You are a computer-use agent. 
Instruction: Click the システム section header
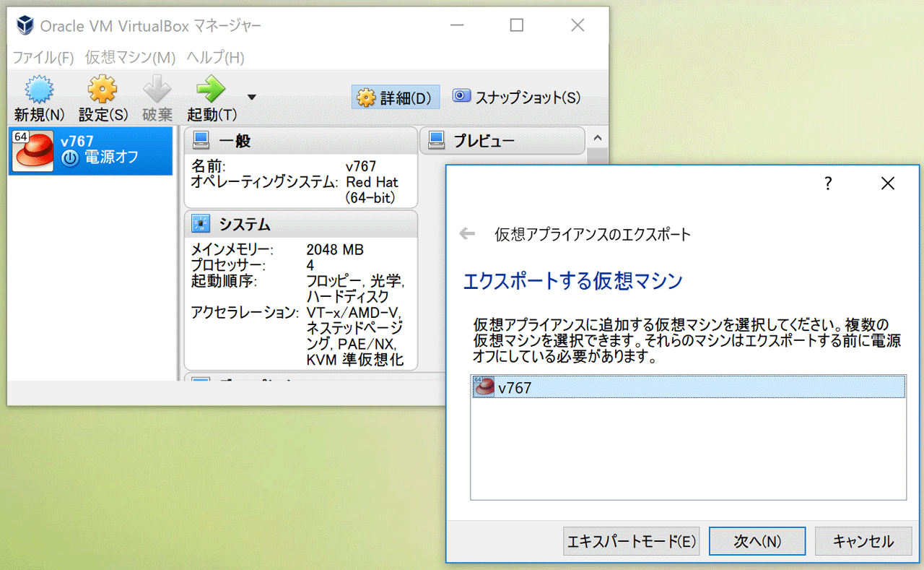pyautogui.click(x=301, y=225)
